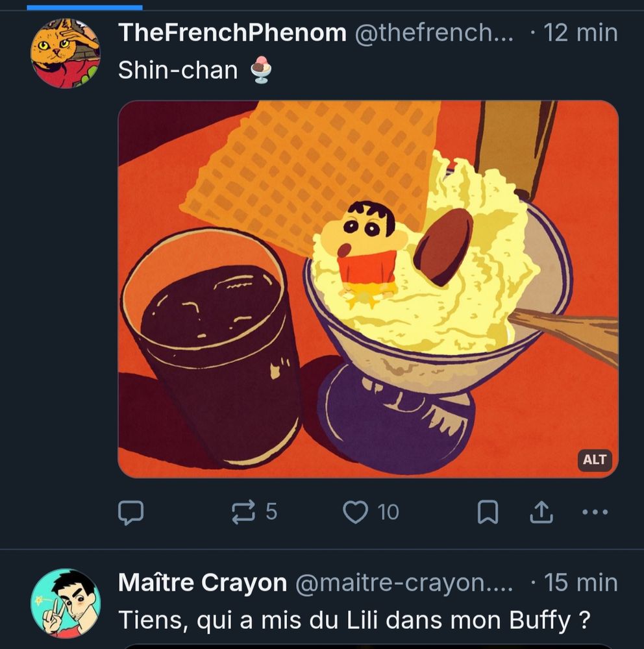Viewport: 644px width, 649px height.
Task: Show ALT text for the ice cream image
Action: pos(595,460)
